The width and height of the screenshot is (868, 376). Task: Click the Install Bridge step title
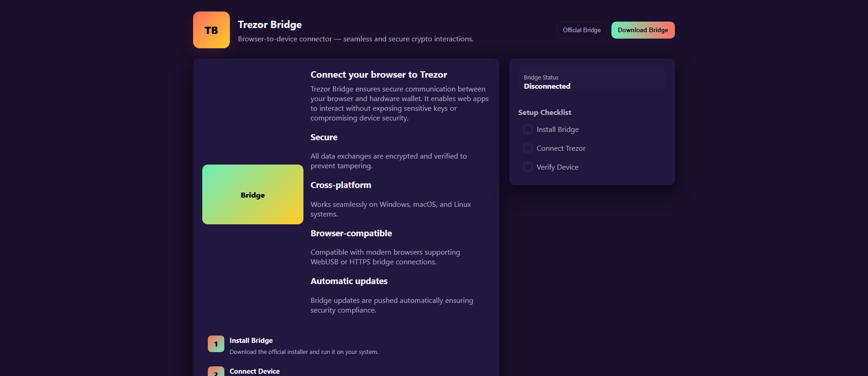tap(251, 340)
